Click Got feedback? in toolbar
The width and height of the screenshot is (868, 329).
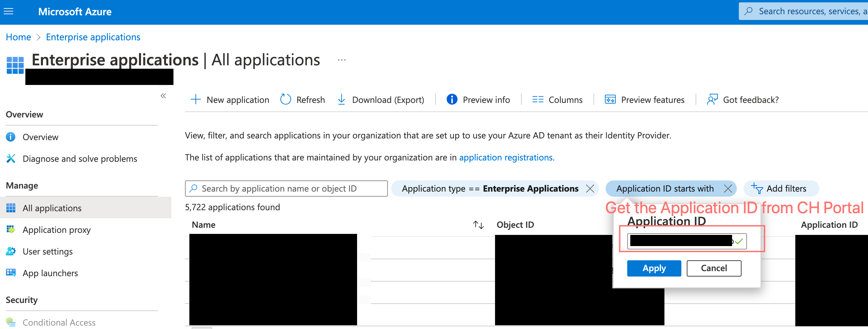pos(743,100)
